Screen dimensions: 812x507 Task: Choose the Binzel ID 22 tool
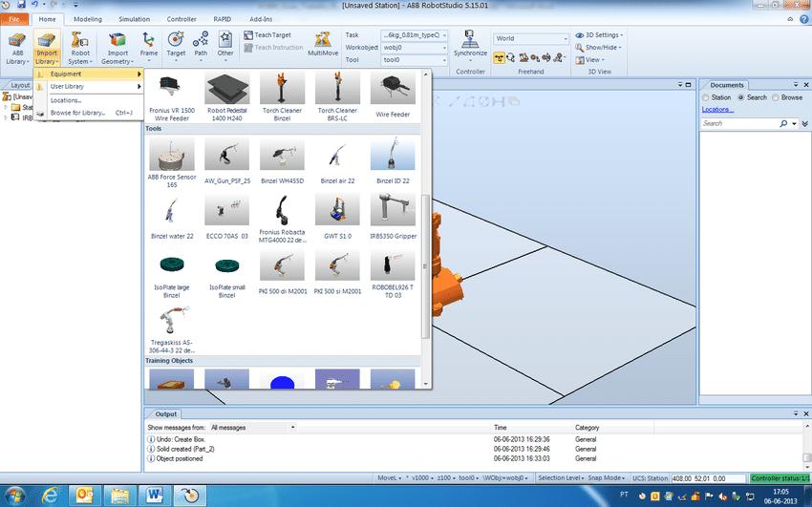coord(393,160)
